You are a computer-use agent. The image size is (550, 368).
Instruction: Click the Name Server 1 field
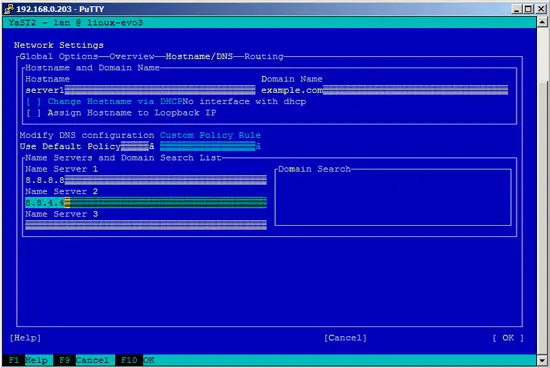click(146, 180)
